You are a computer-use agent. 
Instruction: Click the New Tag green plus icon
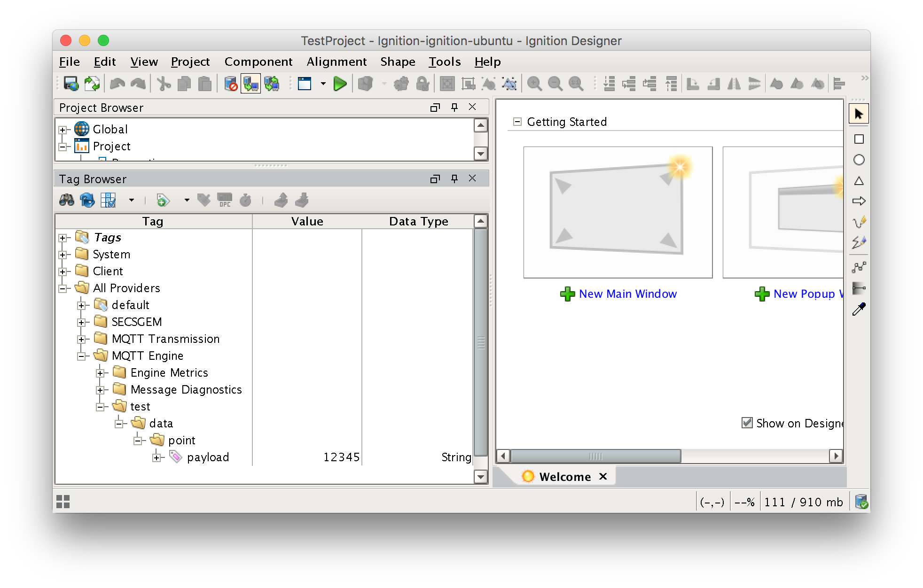[163, 201]
